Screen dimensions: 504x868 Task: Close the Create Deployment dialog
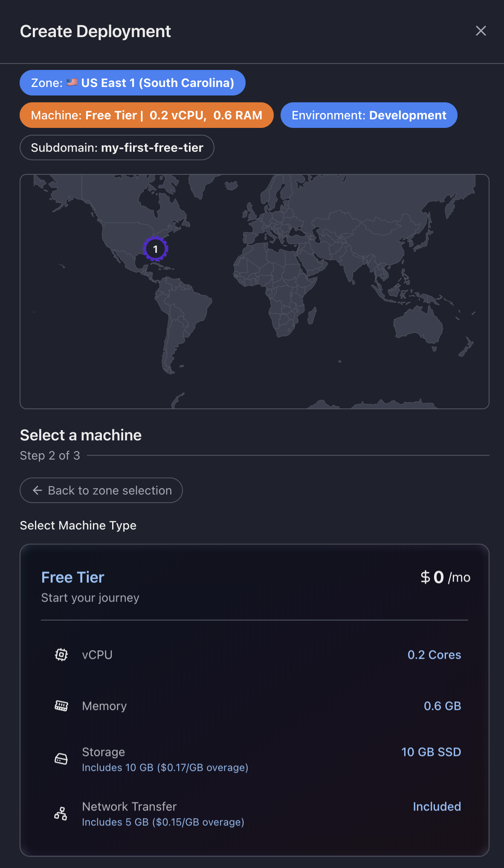[x=481, y=31]
